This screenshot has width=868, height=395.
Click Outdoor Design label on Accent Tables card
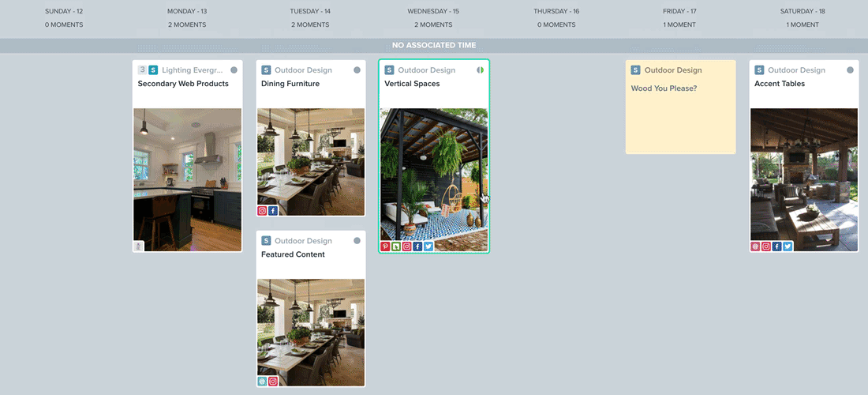(797, 70)
